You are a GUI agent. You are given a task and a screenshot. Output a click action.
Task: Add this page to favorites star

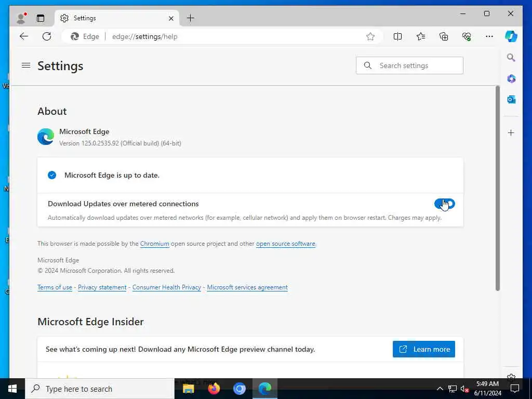click(x=370, y=36)
